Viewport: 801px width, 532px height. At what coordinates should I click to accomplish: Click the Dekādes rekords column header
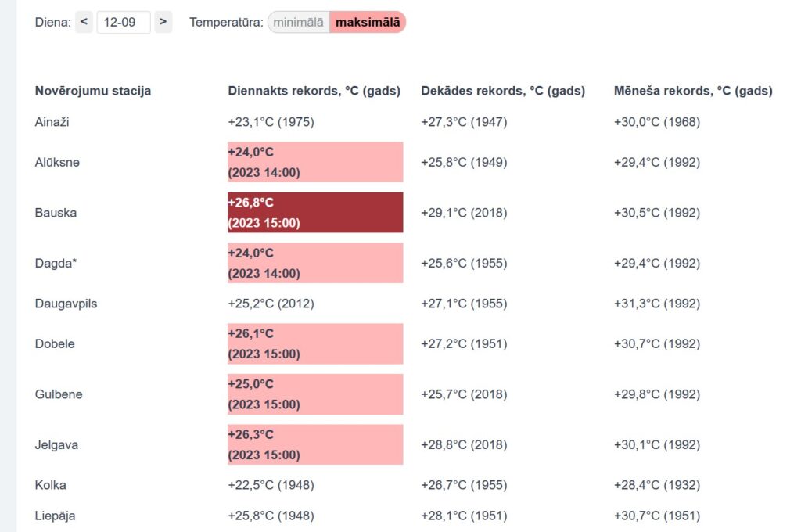503,91
